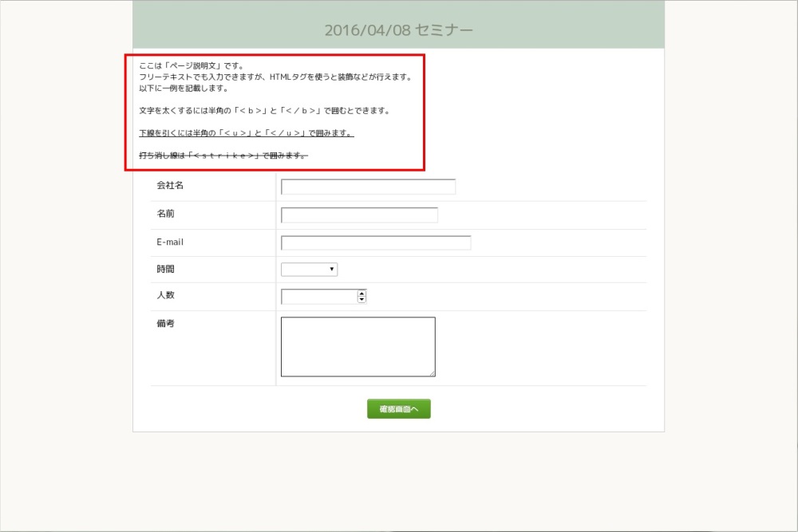Screen dimensions: 798x532
Task: Click the 会社名 field label
Action: tap(170, 186)
